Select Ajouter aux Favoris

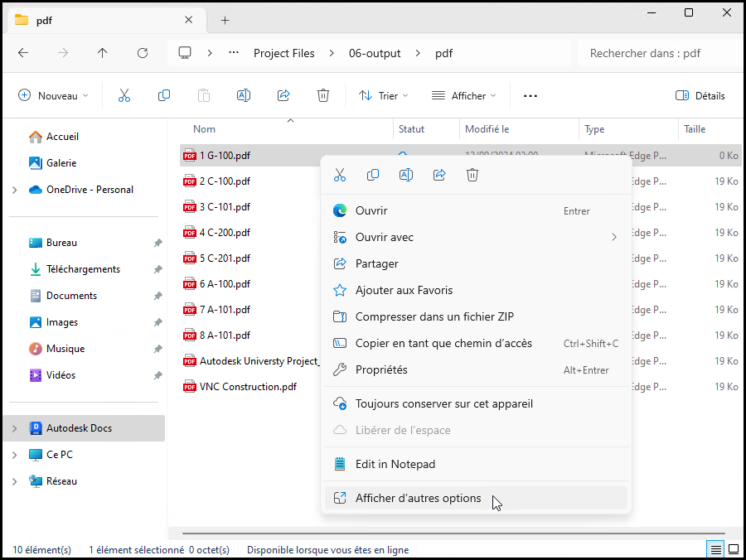pyautogui.click(x=476, y=290)
